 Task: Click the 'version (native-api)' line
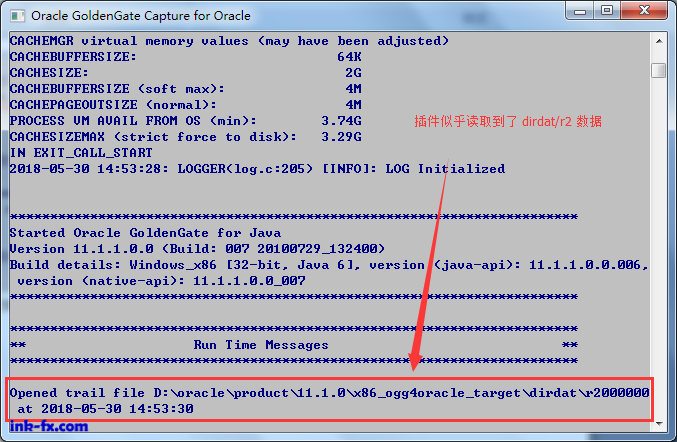coord(161,281)
